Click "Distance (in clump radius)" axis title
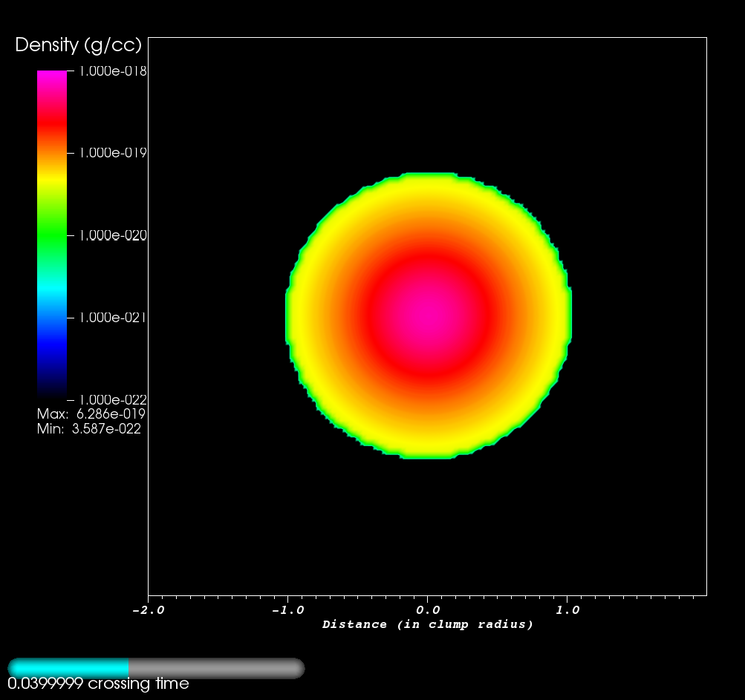This screenshot has width=745, height=700. (428, 624)
